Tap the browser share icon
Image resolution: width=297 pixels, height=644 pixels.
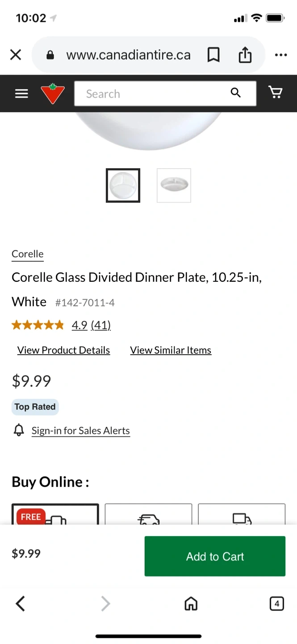[245, 55]
